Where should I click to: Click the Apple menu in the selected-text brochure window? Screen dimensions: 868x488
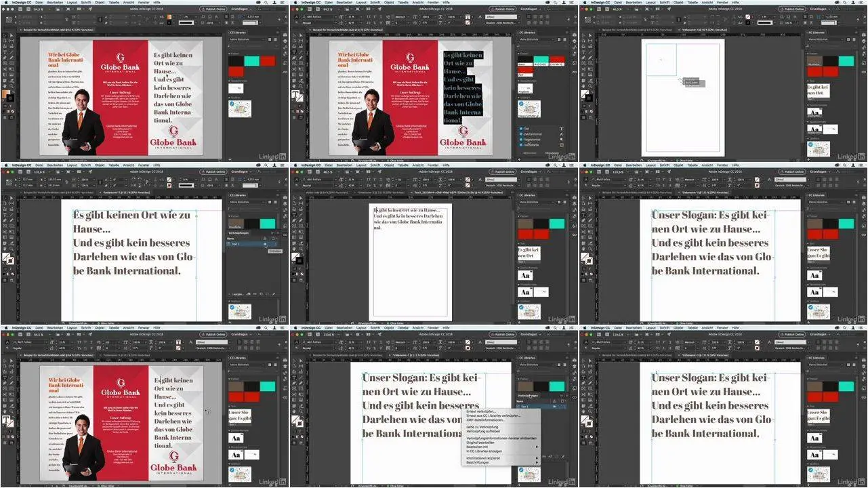(x=295, y=2)
